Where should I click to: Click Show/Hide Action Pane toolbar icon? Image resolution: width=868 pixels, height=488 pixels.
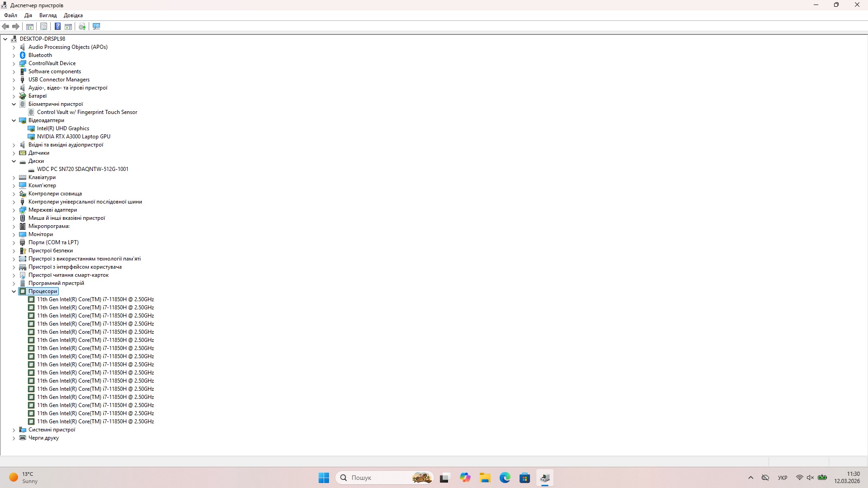tap(68, 26)
